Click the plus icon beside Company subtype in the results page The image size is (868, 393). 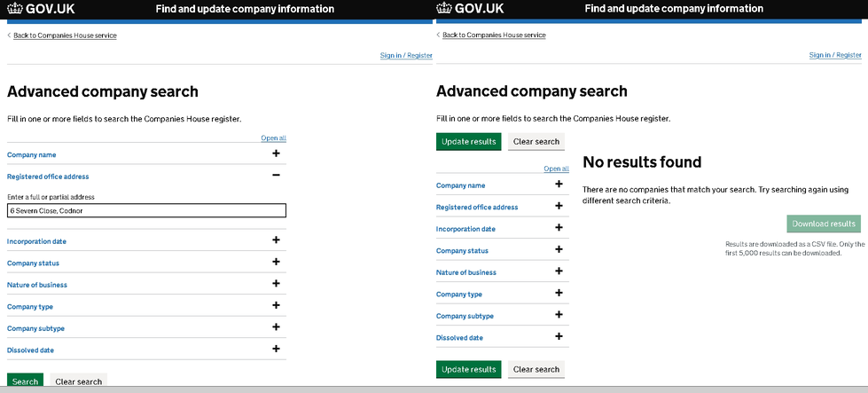point(559,315)
